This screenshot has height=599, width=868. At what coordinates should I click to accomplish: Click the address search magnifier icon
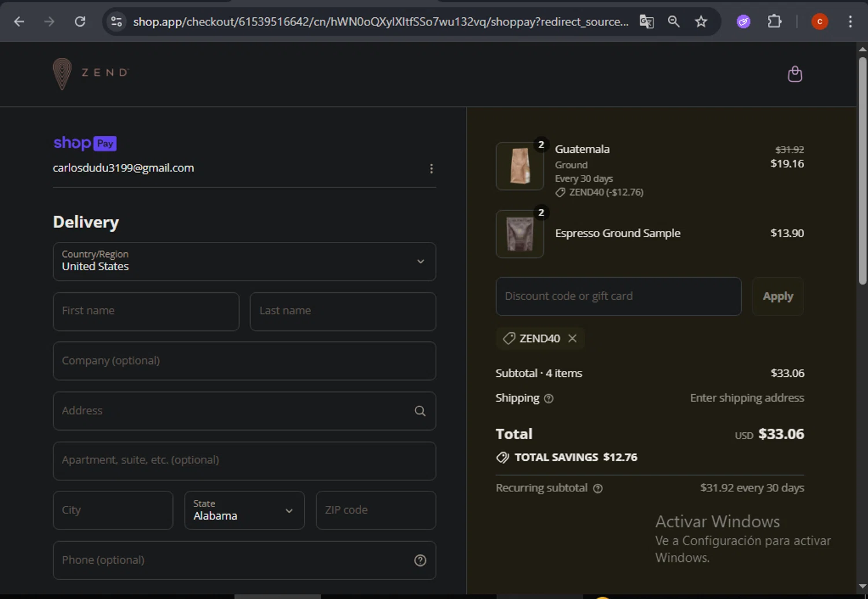point(420,411)
